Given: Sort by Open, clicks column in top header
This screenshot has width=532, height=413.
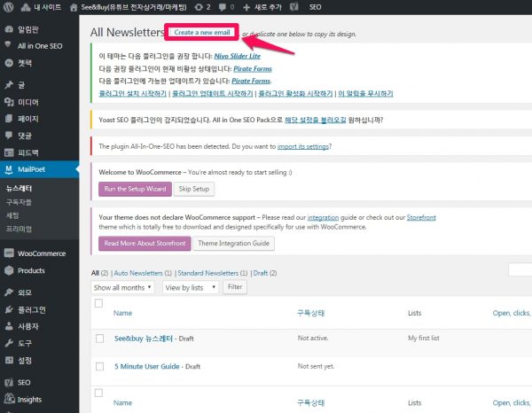Looking at the screenshot, I should [x=512, y=313].
